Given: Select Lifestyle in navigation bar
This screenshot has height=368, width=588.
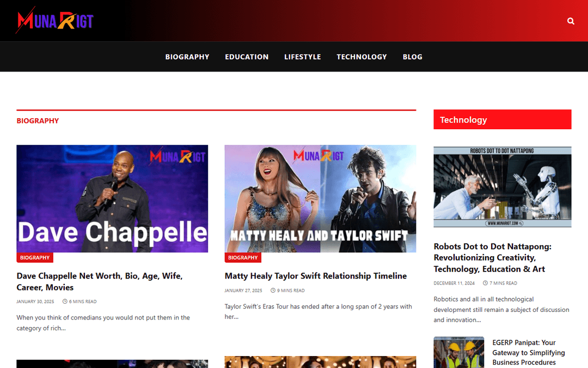Looking at the screenshot, I should [303, 57].
